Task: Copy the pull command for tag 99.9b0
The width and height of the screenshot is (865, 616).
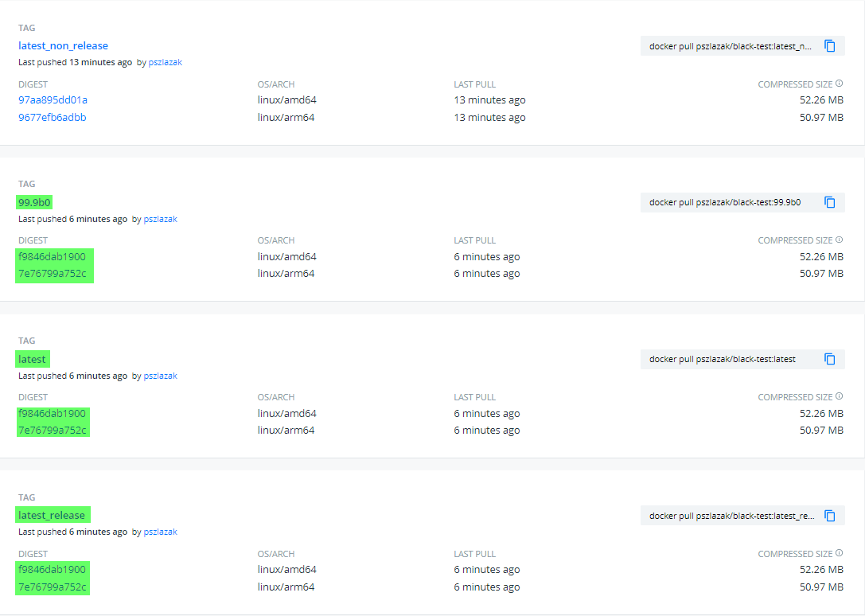Action: click(x=830, y=202)
